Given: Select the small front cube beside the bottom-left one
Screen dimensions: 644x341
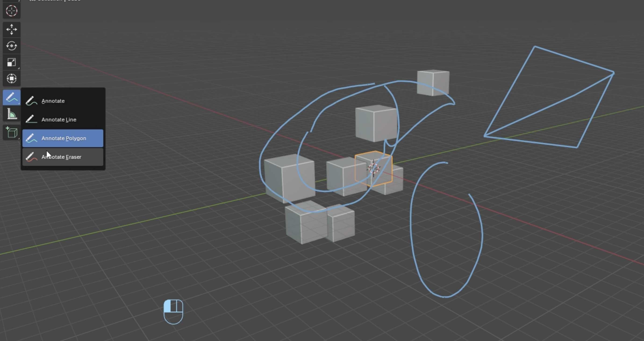Looking at the screenshot, I should click(341, 224).
